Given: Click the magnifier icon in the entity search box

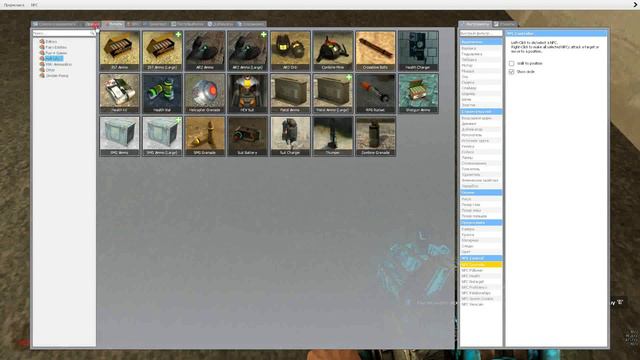Looking at the screenshot, I should pos(93,33).
